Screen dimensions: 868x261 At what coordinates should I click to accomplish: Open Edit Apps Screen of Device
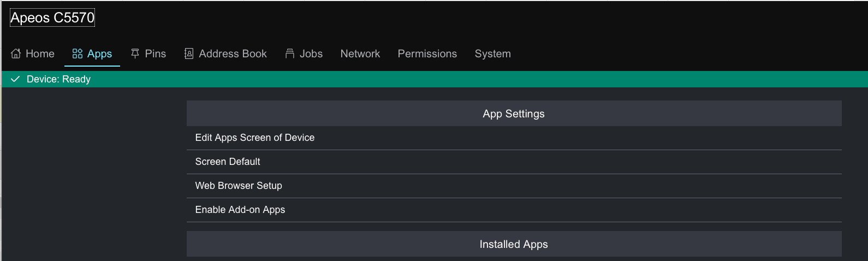coord(254,138)
